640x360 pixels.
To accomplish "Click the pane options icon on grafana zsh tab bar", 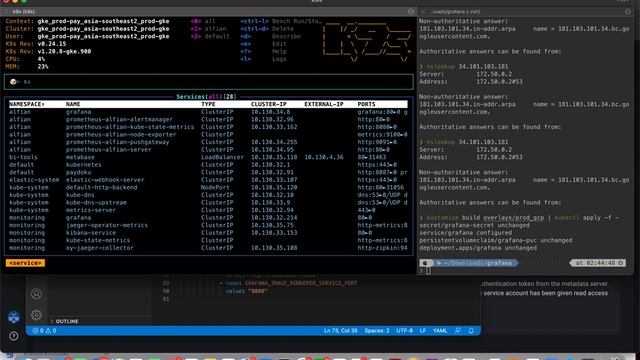I will tap(628, 12).
